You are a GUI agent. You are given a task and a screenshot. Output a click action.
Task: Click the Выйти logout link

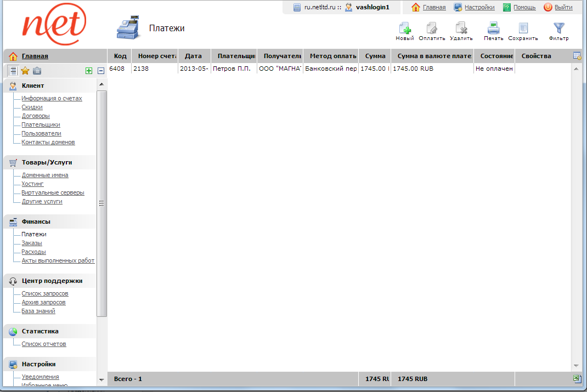tap(563, 7)
